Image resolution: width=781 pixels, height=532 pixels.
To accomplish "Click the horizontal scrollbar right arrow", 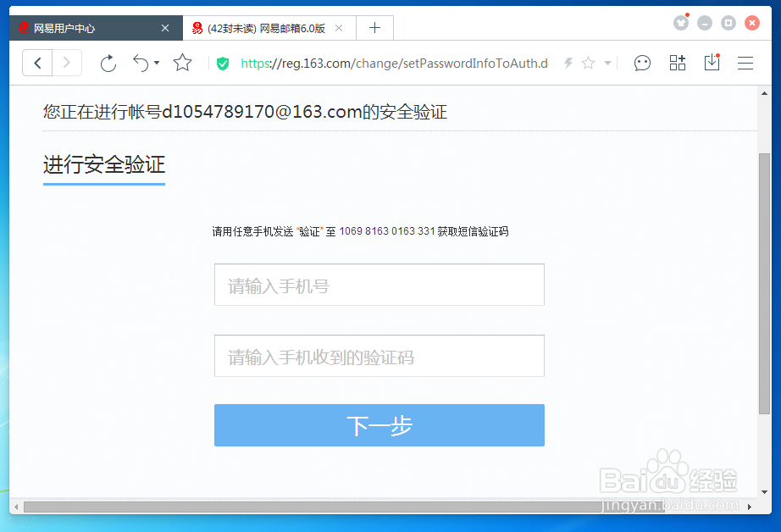I will [749, 507].
